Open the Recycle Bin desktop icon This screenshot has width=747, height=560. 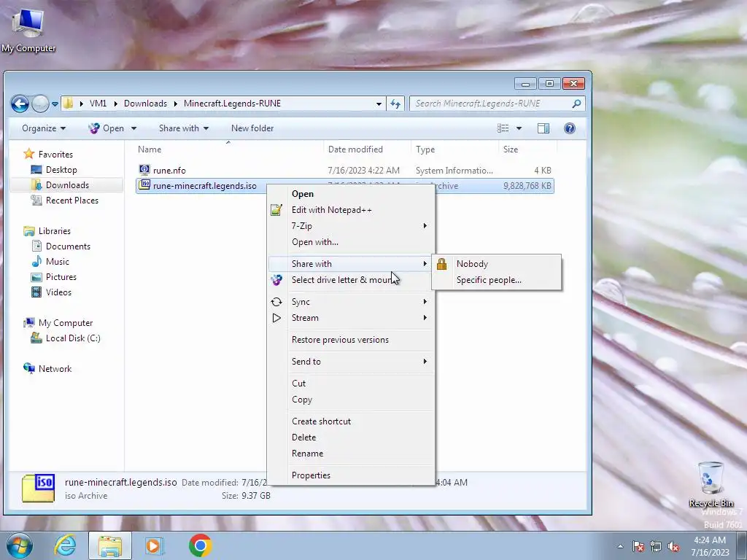point(711,484)
